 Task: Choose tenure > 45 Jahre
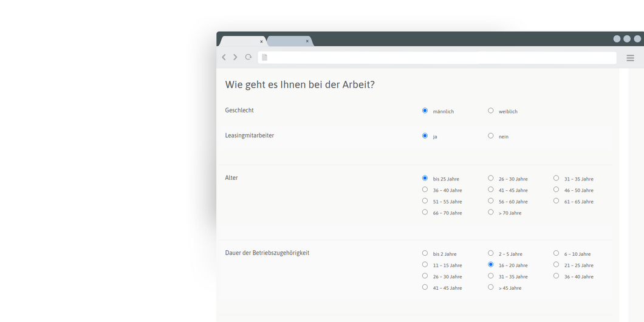pyautogui.click(x=490, y=287)
